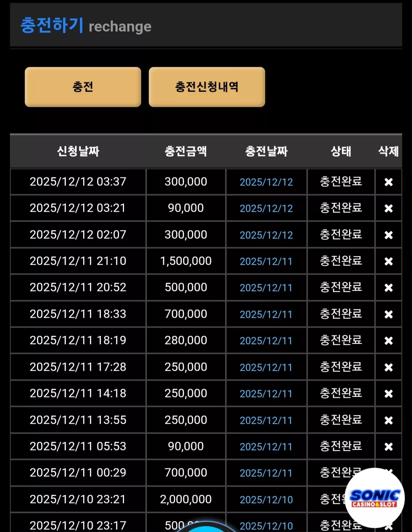412x532 pixels.
Task: Remove the 2025/12/11 20:52 entry
Action: pos(388,288)
